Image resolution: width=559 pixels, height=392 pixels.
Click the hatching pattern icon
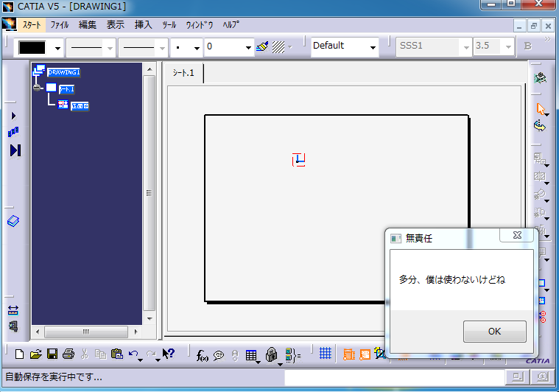[x=278, y=46]
